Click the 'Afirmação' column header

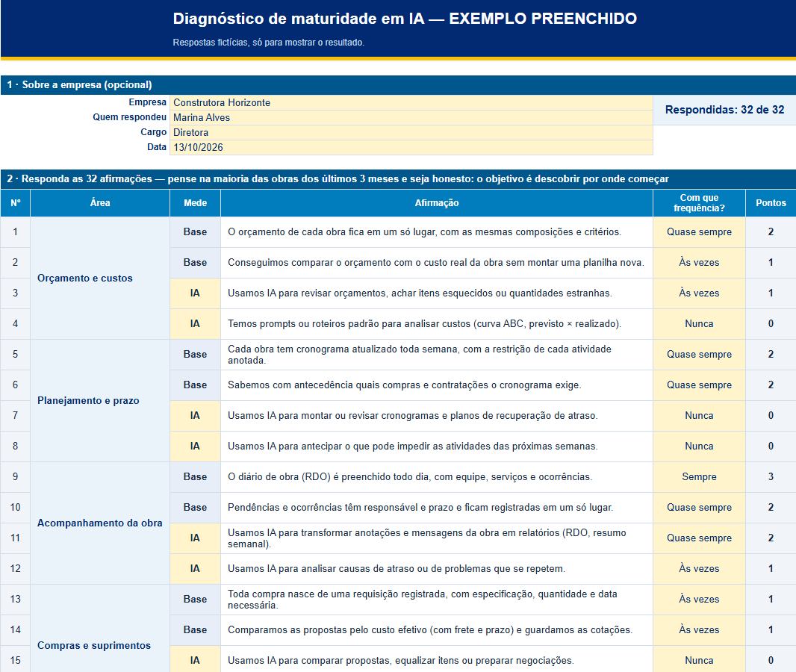[x=437, y=203]
